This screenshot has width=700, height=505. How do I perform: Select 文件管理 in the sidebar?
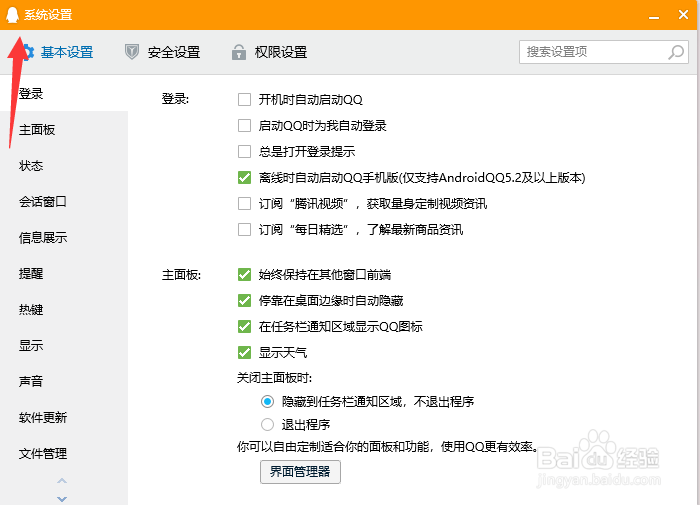point(64,454)
